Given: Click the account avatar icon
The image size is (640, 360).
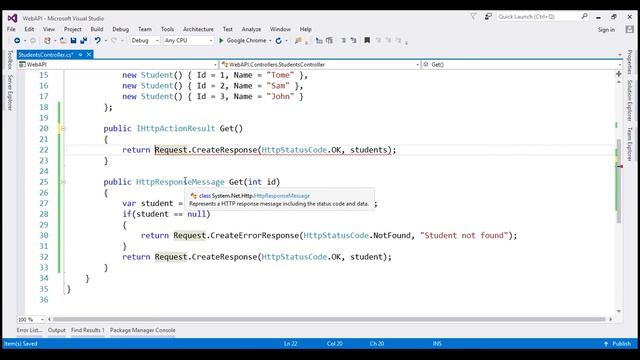Looking at the screenshot, I should pos(630,29).
